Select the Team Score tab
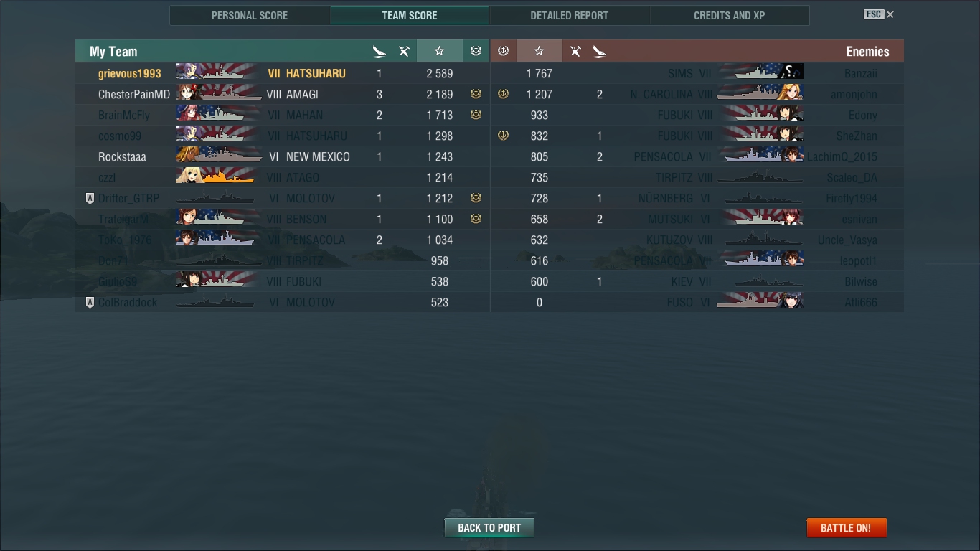The width and height of the screenshot is (980, 551). click(x=410, y=15)
